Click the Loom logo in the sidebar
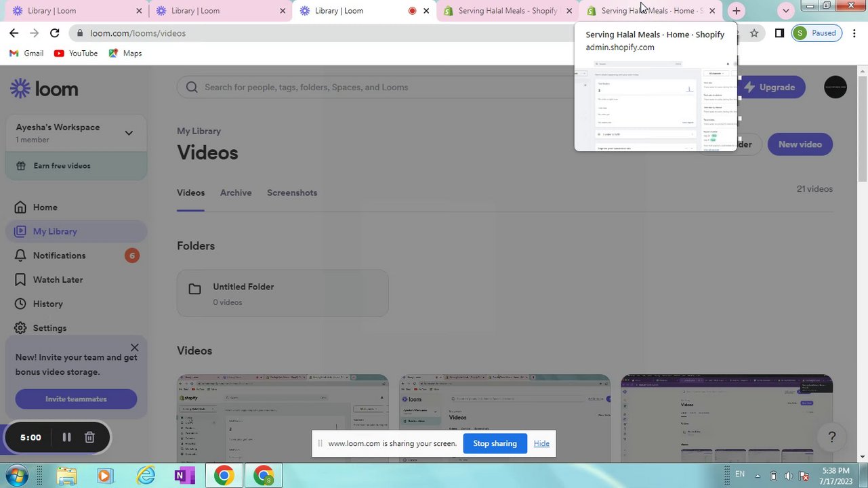868x488 pixels. pos(44,89)
